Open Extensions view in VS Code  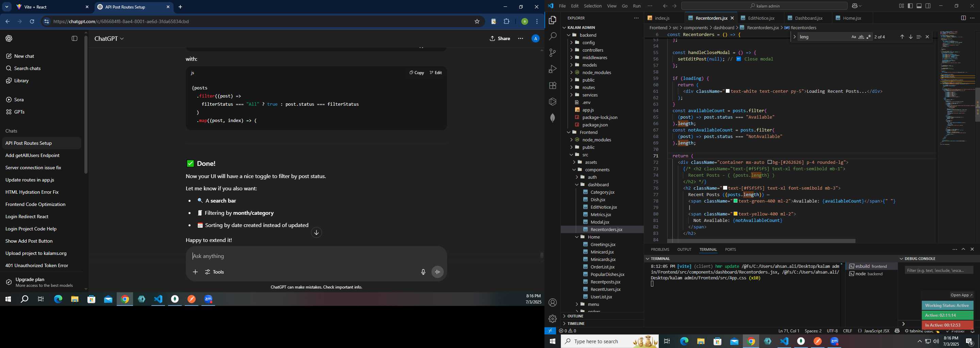552,86
